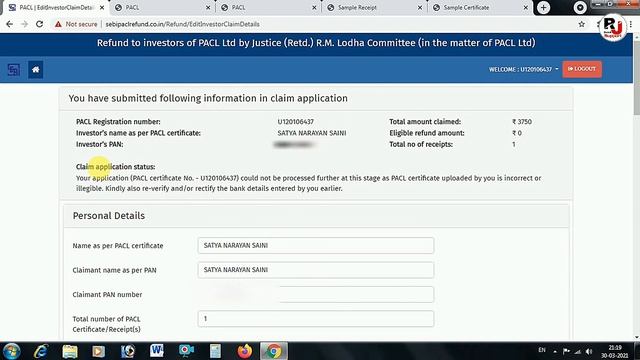Reload the page with refresh icon
The width and height of the screenshot is (640, 360).
pyautogui.click(x=40, y=24)
